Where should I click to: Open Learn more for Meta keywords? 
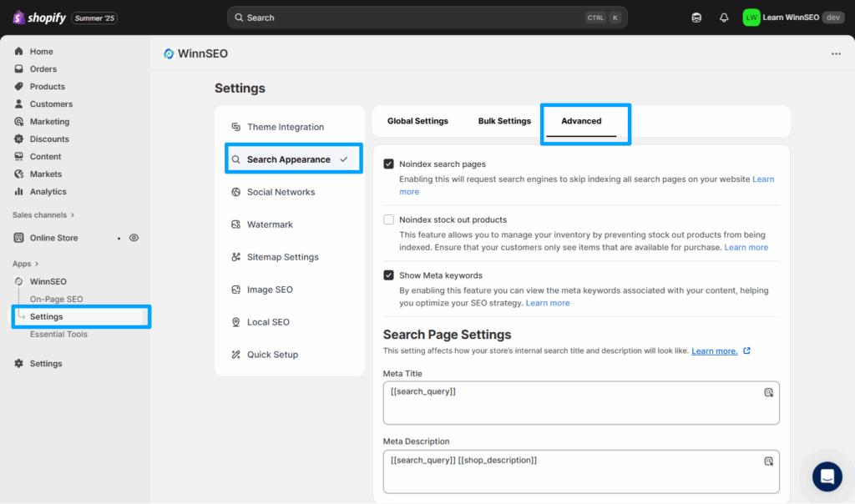coord(548,303)
